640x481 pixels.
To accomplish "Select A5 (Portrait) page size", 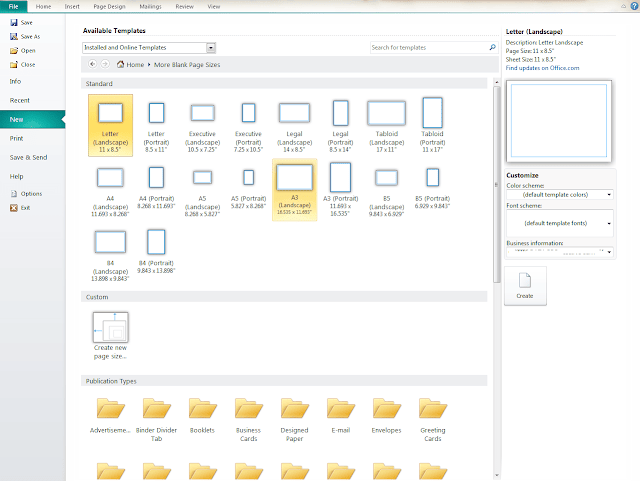I will click(248, 189).
